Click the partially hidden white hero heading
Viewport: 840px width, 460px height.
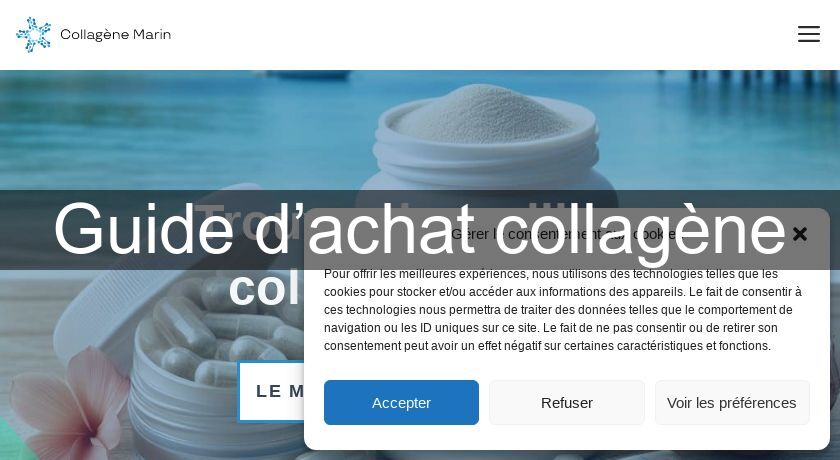click(265, 290)
